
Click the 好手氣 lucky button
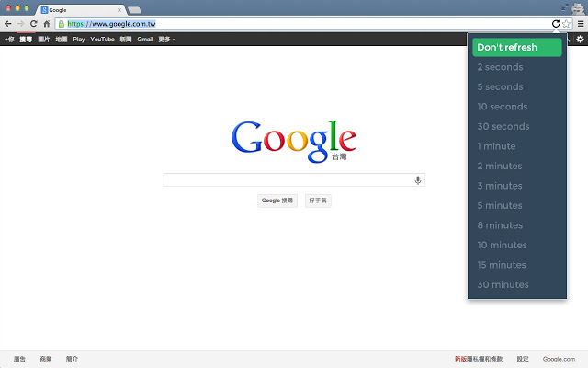[x=318, y=201]
